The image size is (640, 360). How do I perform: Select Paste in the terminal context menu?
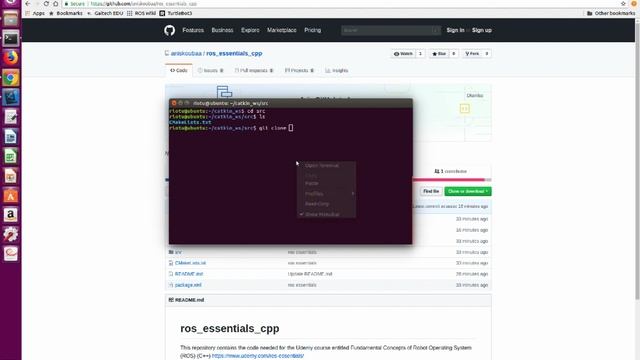pos(312,183)
